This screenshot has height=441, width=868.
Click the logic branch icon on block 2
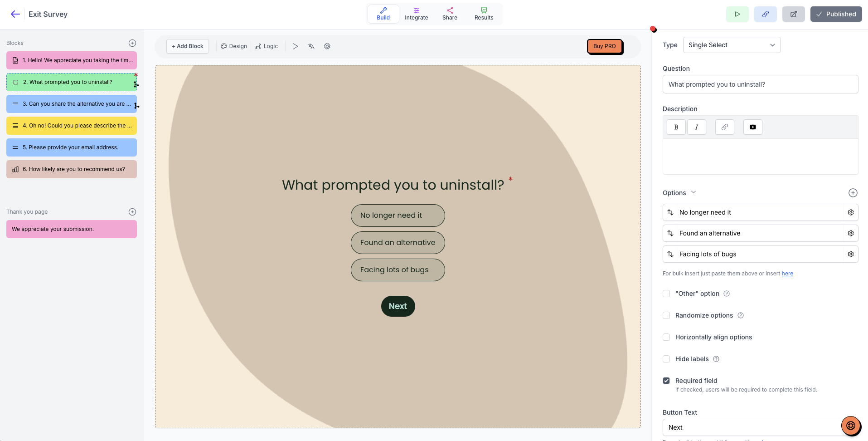[x=136, y=84]
